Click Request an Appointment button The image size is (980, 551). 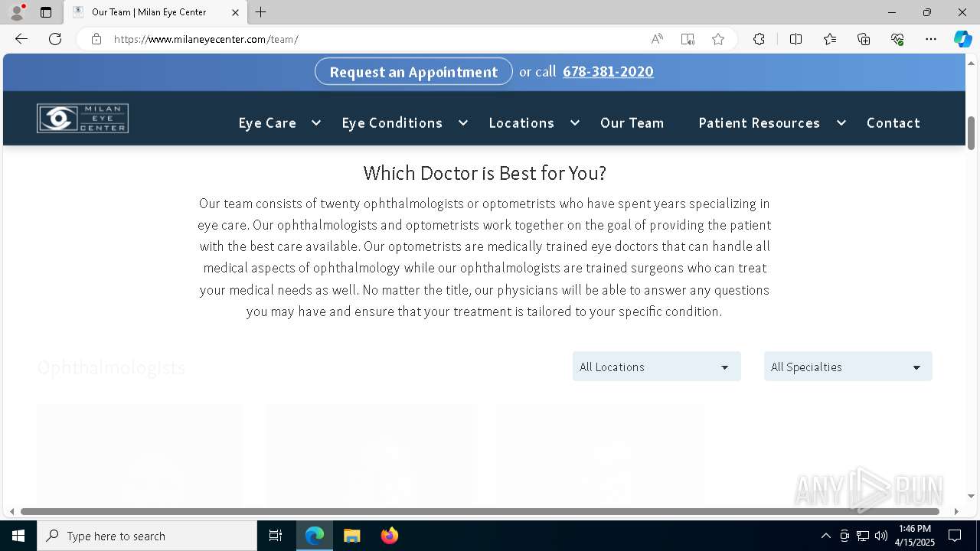[413, 71]
